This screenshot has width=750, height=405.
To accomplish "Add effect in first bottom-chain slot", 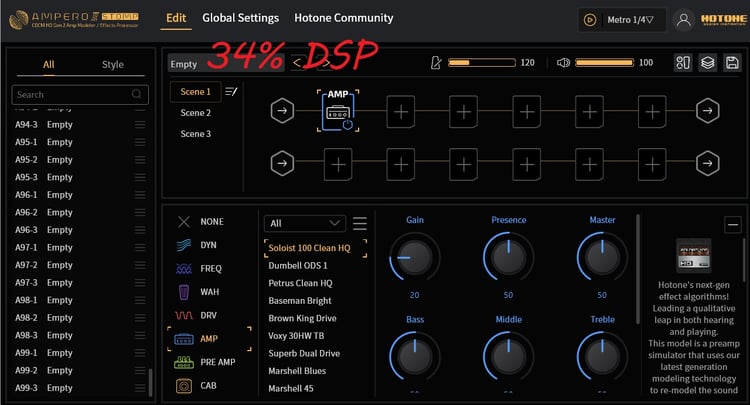I will click(338, 164).
